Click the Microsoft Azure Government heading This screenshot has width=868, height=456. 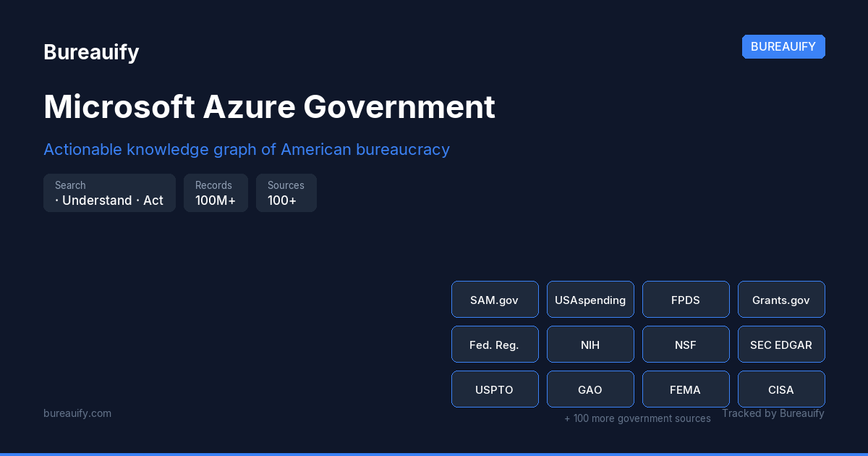pos(269,107)
